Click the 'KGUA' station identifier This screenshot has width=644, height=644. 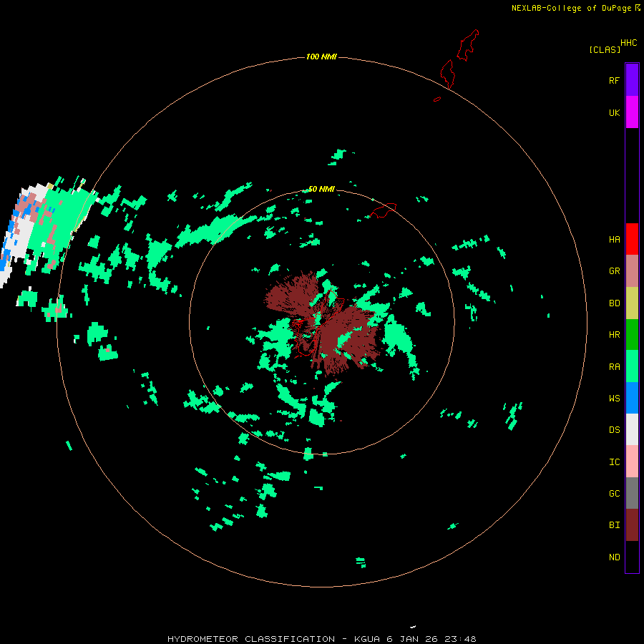tap(367, 639)
